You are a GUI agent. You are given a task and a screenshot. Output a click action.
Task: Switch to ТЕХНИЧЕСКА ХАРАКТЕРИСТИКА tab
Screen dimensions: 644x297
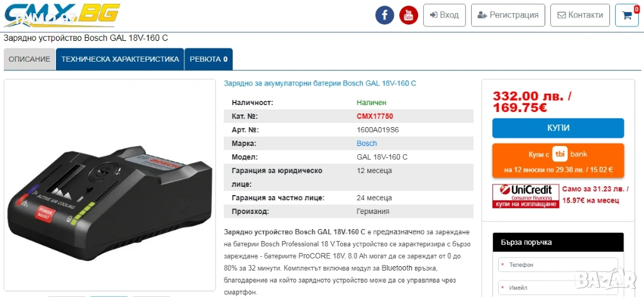[x=120, y=59]
